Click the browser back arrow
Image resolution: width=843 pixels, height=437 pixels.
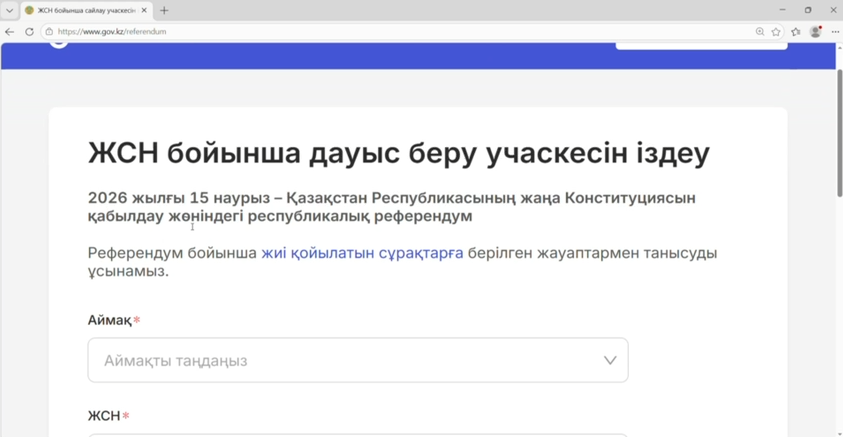10,32
